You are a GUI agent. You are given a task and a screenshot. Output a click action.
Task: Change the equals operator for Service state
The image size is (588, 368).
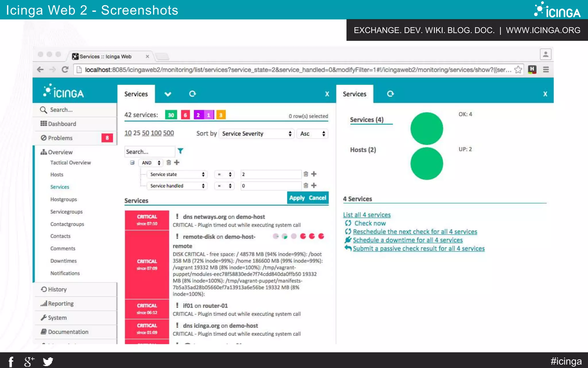tap(224, 174)
